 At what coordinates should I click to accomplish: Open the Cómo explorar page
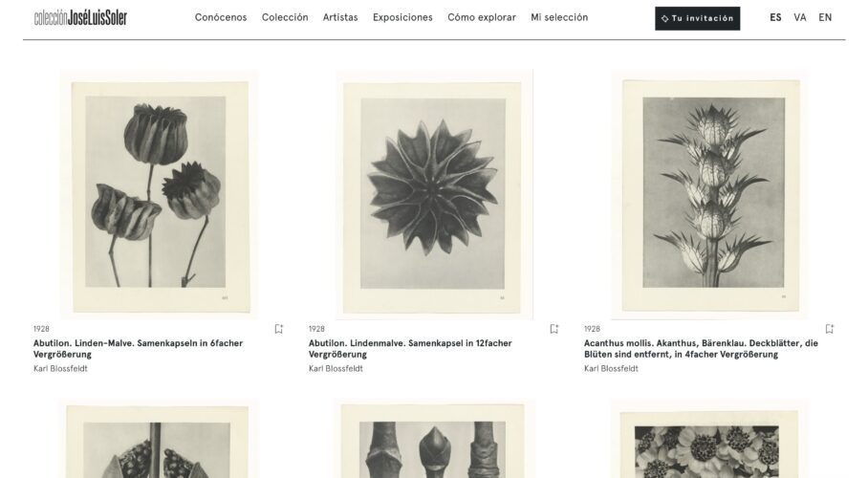[482, 18]
